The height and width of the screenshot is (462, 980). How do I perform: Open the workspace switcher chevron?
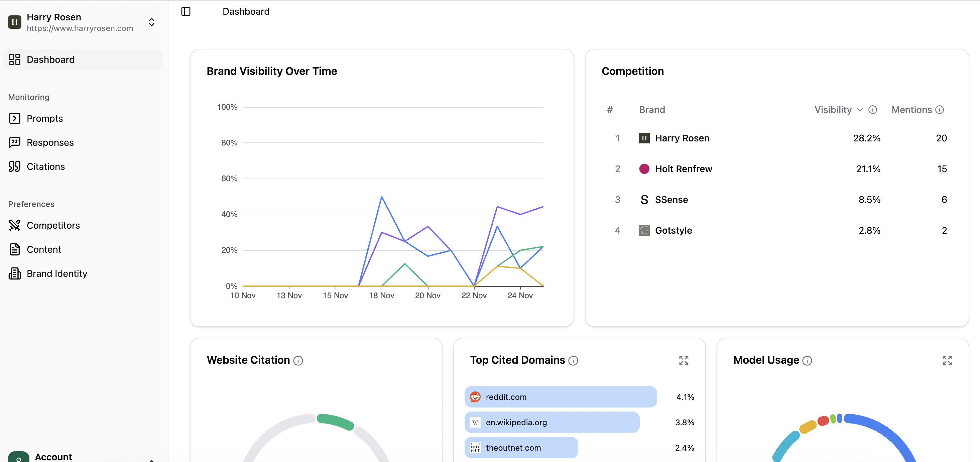tap(151, 22)
